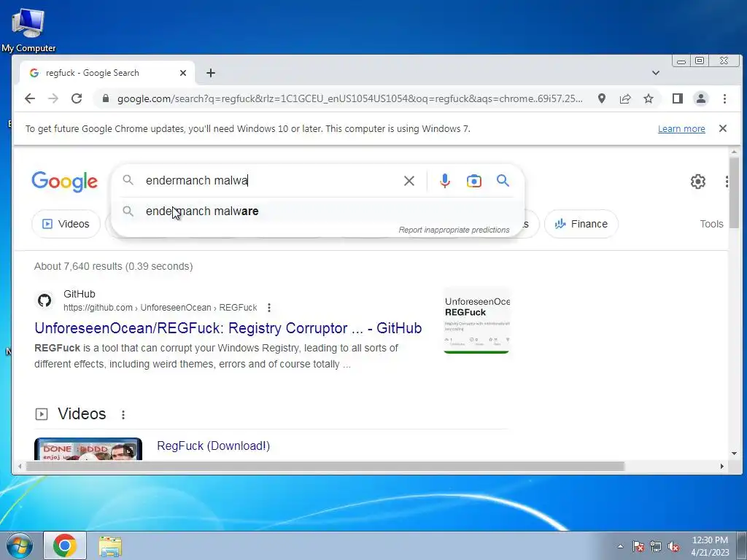Click the vertical scrollbar up arrow
The height and width of the screenshot is (560, 747).
coord(734,152)
